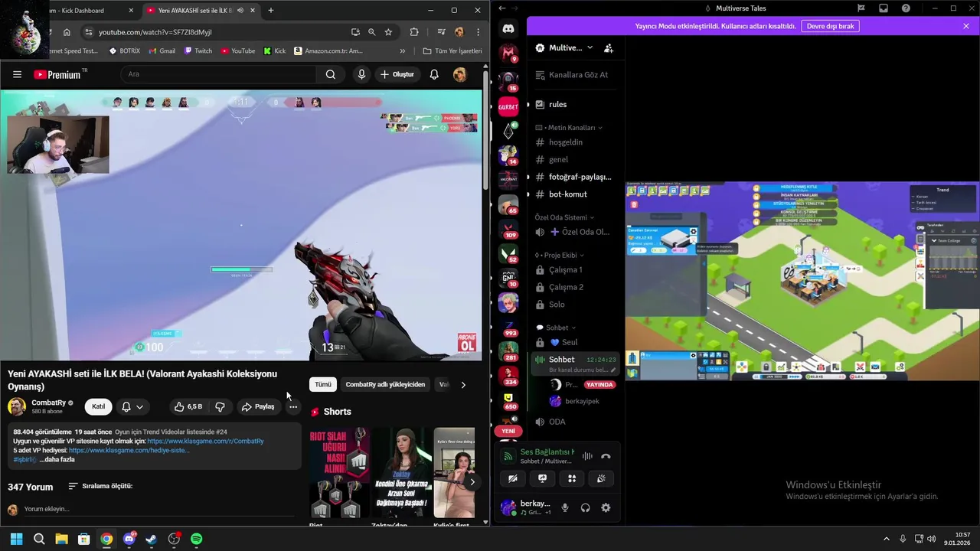Open Discord user settings gear
Image resolution: width=980 pixels, height=551 pixels.
[x=606, y=507]
